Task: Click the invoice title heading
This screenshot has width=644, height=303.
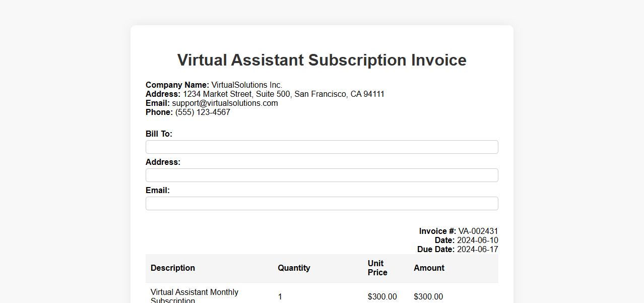Action: click(321, 60)
